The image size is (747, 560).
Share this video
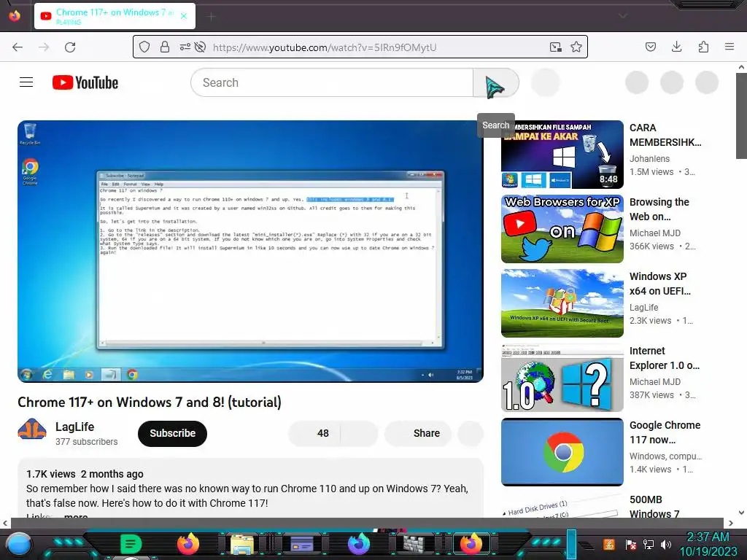pos(418,433)
